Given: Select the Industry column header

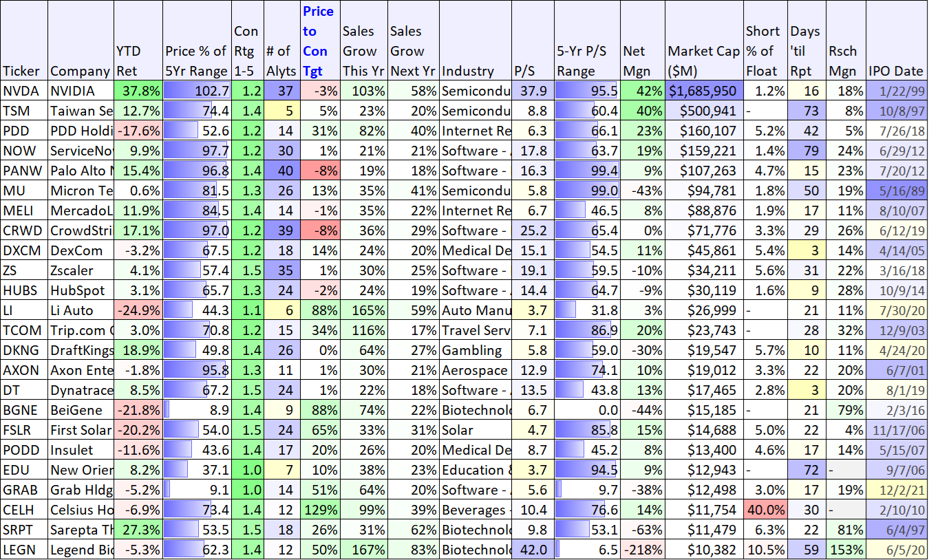Looking at the screenshot, I should click(x=476, y=41).
